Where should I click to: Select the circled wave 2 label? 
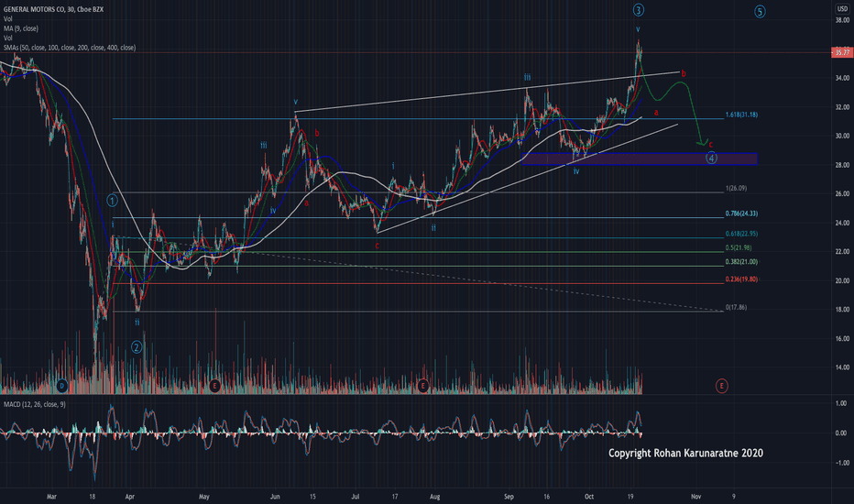click(x=137, y=346)
